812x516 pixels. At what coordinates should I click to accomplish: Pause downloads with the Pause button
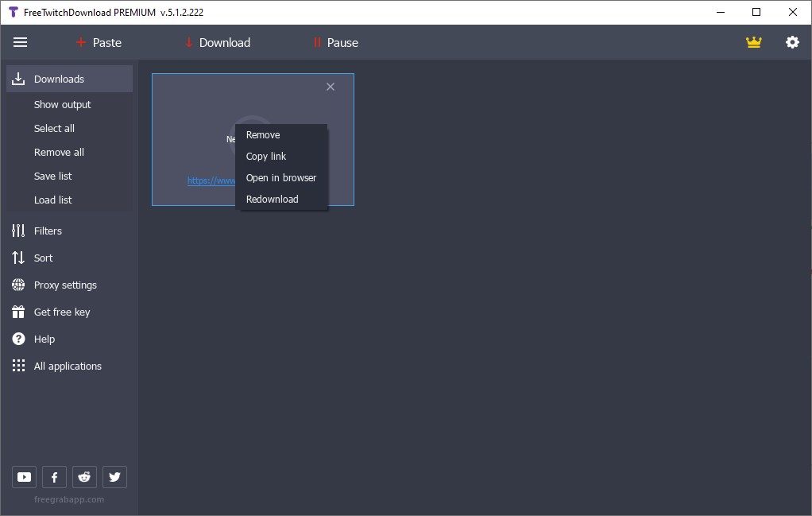[x=335, y=42]
